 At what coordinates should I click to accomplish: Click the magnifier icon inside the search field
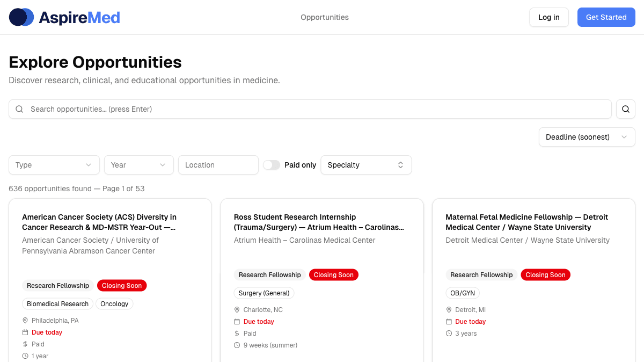coord(19,108)
